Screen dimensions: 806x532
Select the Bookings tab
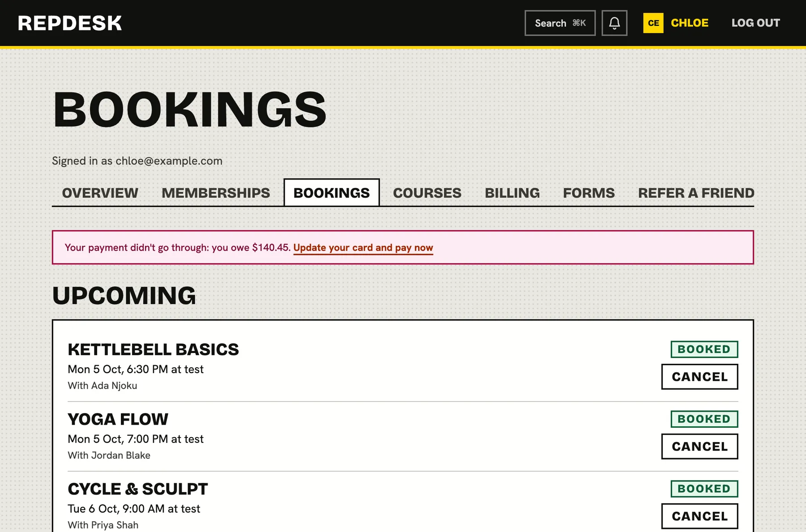pyautogui.click(x=332, y=193)
